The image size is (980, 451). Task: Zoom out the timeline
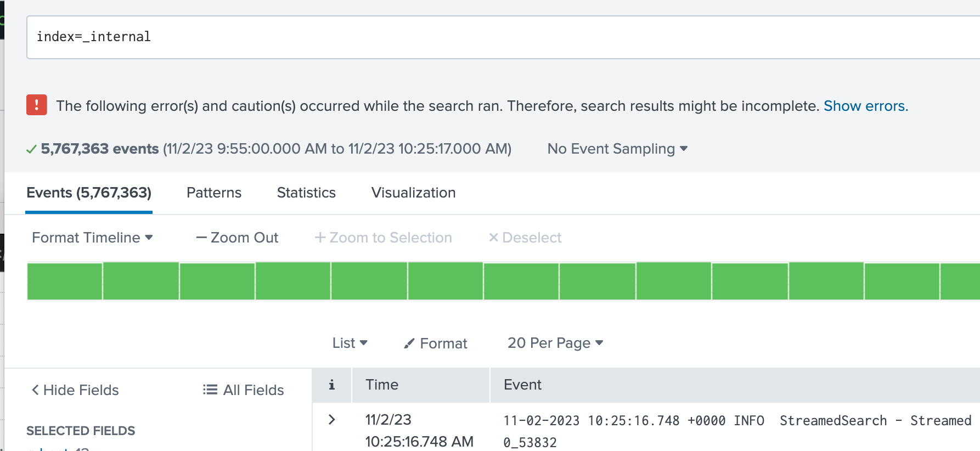237,238
